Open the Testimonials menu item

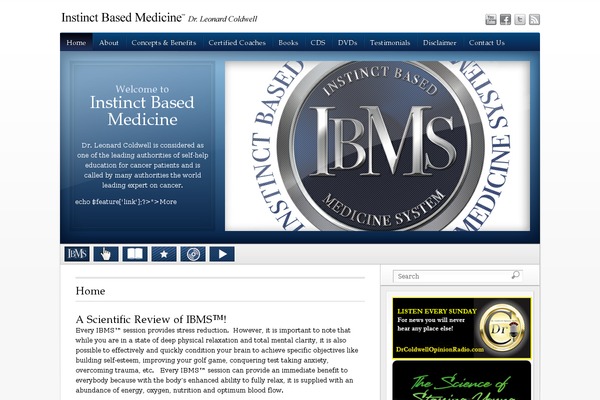coord(390,42)
